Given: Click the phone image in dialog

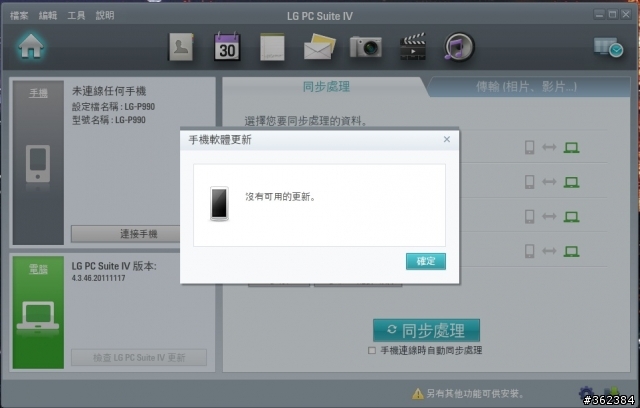Looking at the screenshot, I should pos(219,204).
